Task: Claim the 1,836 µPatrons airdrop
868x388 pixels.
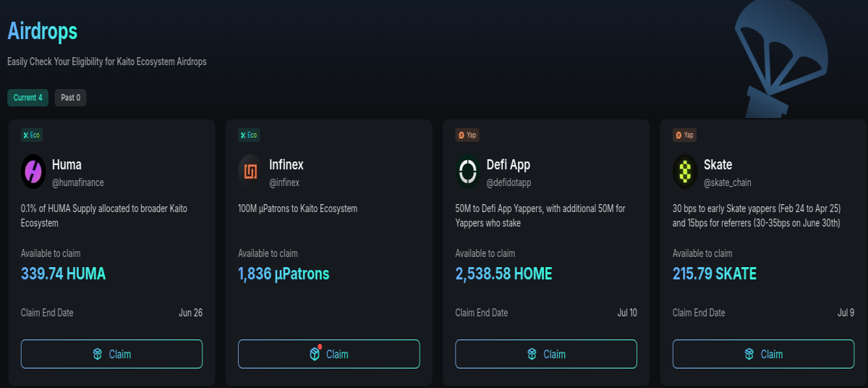Action: [x=329, y=354]
